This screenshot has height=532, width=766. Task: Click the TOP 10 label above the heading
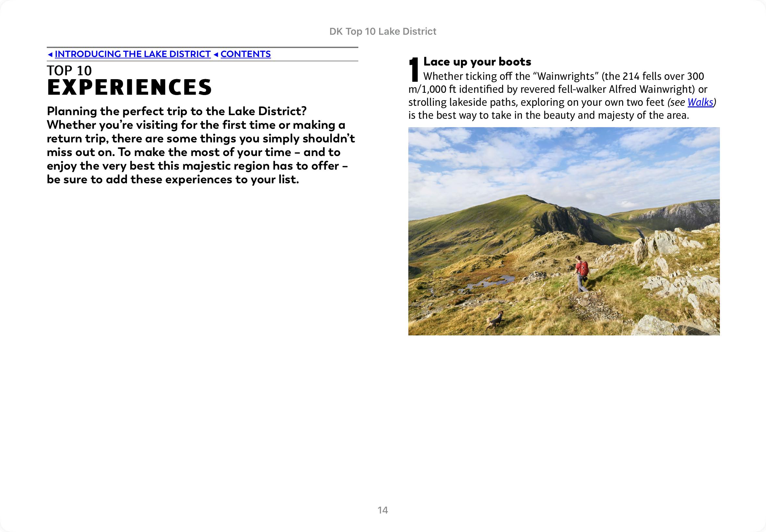pyautogui.click(x=69, y=71)
